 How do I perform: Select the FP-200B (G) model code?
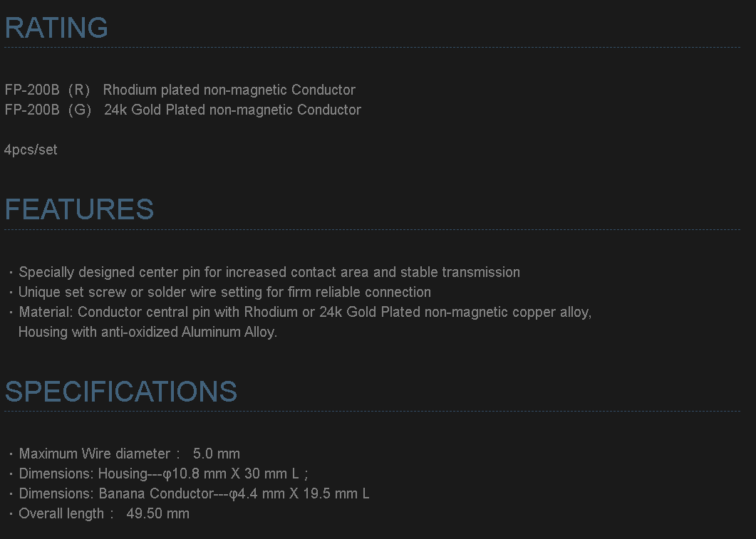point(48,110)
